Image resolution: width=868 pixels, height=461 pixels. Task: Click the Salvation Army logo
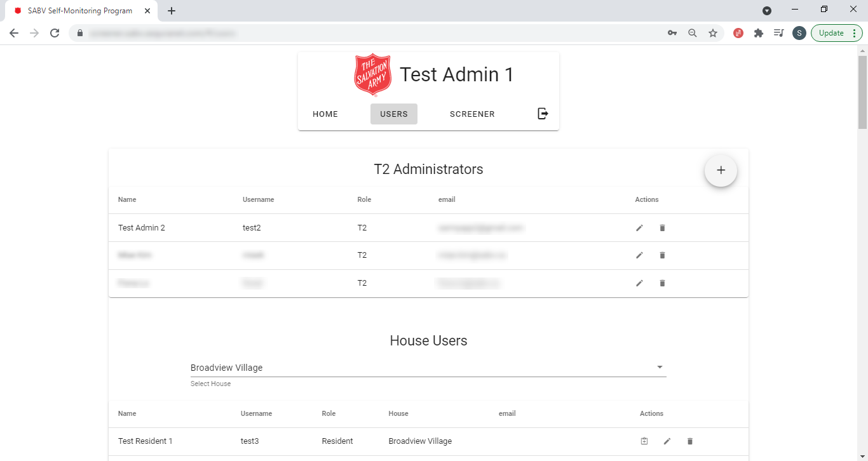tap(373, 75)
